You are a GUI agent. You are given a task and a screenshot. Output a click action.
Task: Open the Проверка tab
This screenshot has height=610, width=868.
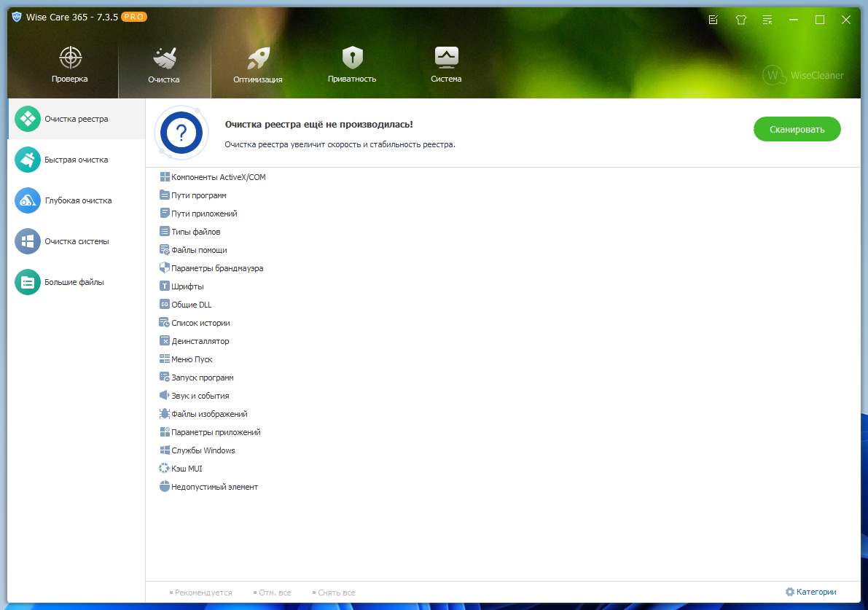[70, 66]
